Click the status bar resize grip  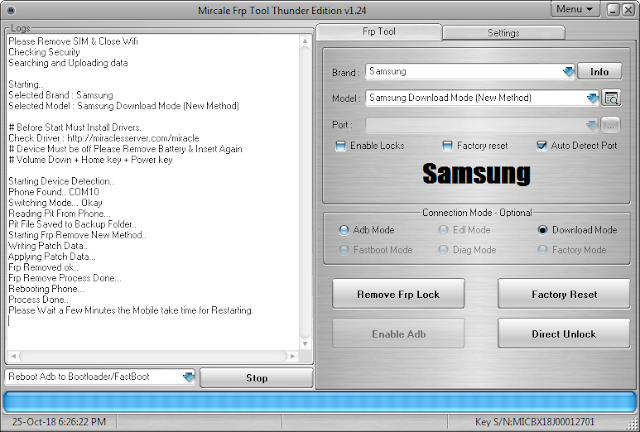[x=633, y=424]
